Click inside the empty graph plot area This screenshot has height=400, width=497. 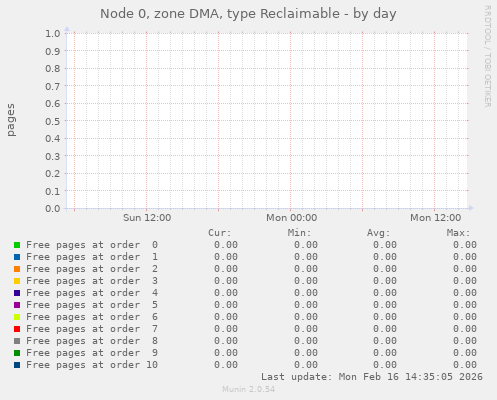point(267,120)
